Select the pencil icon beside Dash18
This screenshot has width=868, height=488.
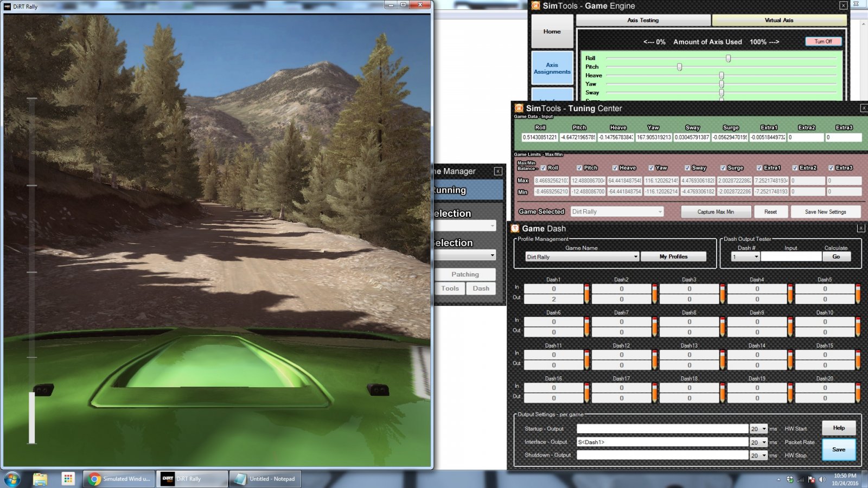[x=723, y=393]
